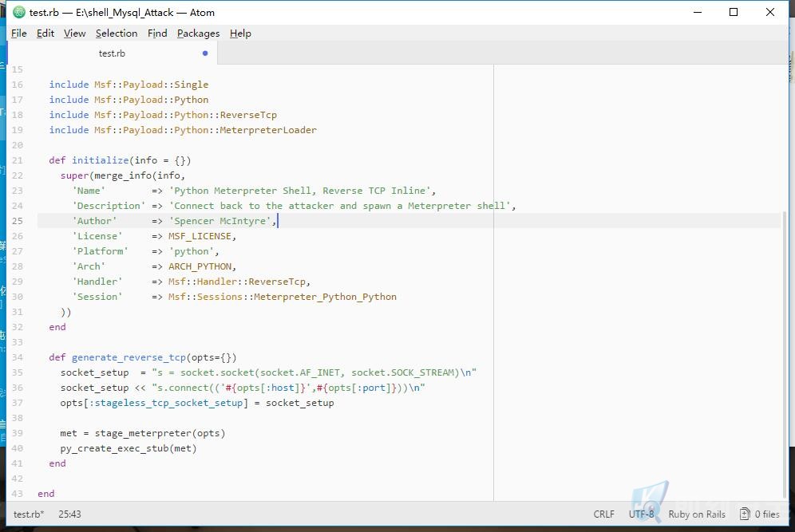Change Ruby on Rails grammar selector
This screenshot has height=532, width=795.
[697, 514]
